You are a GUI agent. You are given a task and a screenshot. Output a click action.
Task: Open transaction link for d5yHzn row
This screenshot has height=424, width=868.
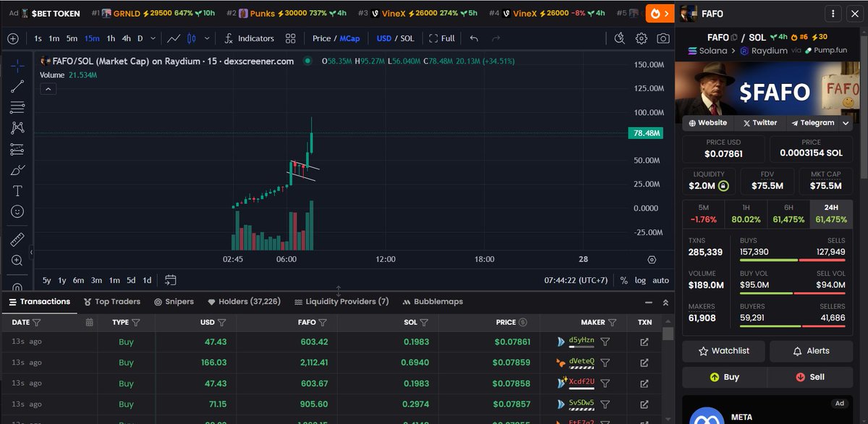(644, 342)
